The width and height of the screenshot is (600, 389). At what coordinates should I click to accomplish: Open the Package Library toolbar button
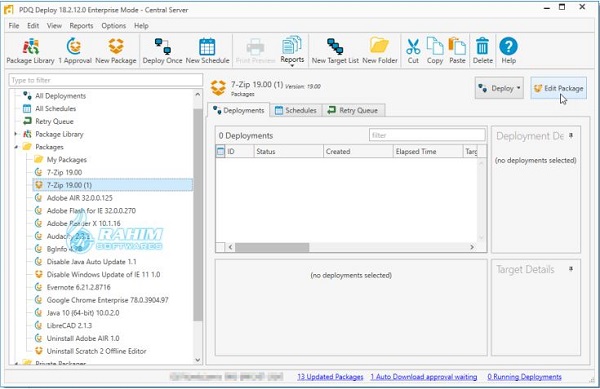click(30, 51)
